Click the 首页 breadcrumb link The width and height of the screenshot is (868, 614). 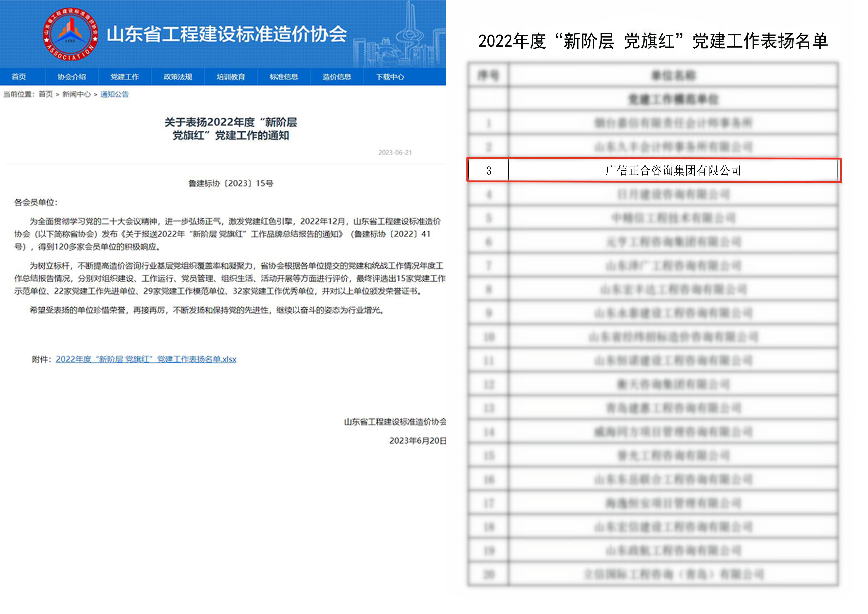46,94
